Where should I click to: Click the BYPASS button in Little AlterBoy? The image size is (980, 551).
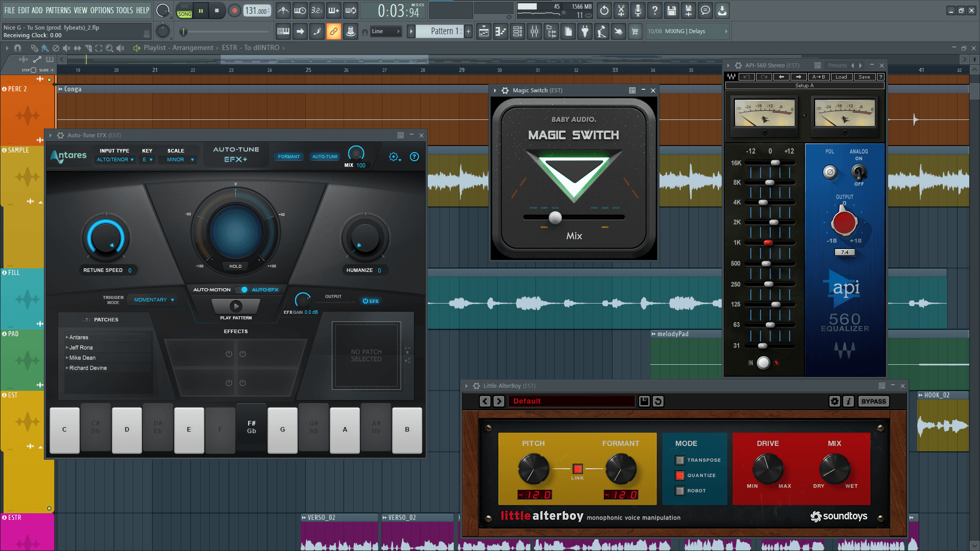point(873,402)
